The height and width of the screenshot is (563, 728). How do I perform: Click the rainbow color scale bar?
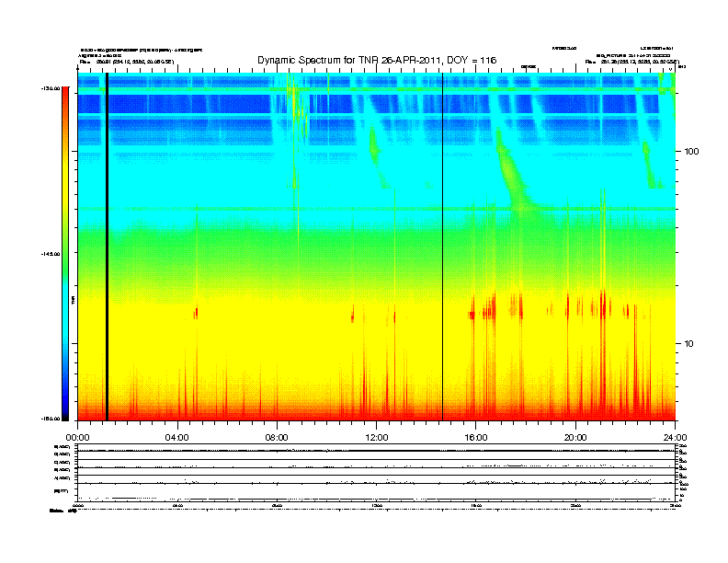(65, 254)
